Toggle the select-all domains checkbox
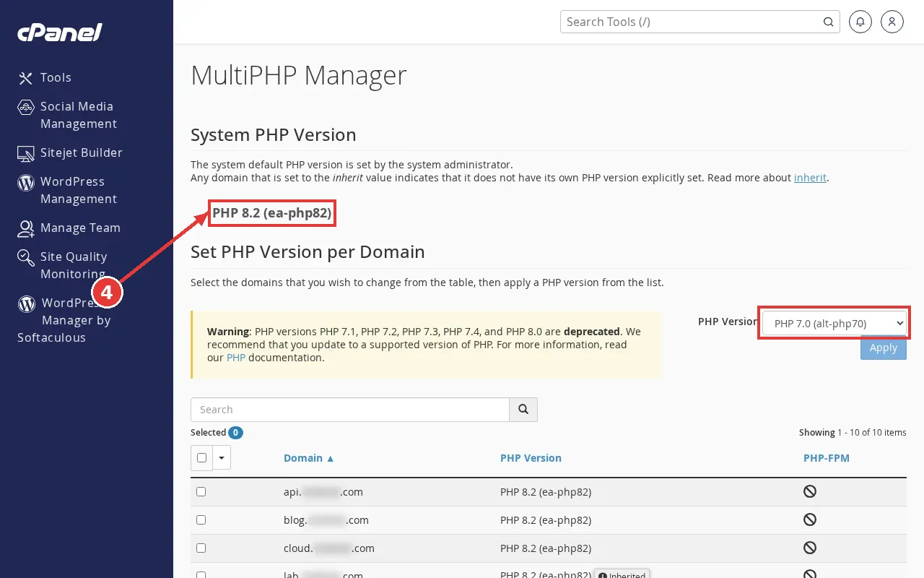The height and width of the screenshot is (578, 924). click(201, 457)
